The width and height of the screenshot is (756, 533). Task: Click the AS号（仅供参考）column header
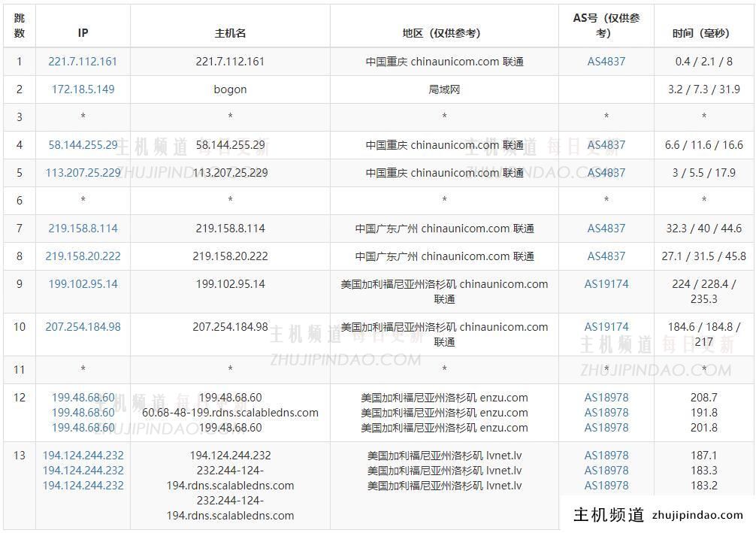[606, 26]
